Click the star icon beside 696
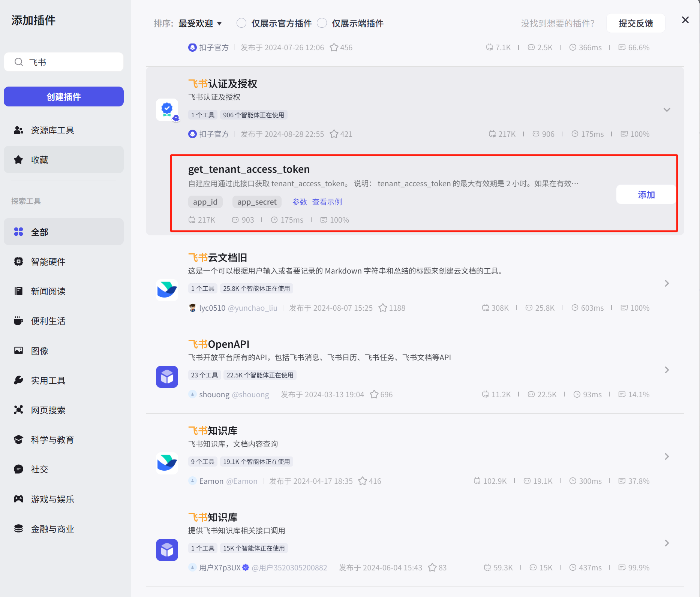Image resolution: width=700 pixels, height=597 pixels. tap(374, 394)
